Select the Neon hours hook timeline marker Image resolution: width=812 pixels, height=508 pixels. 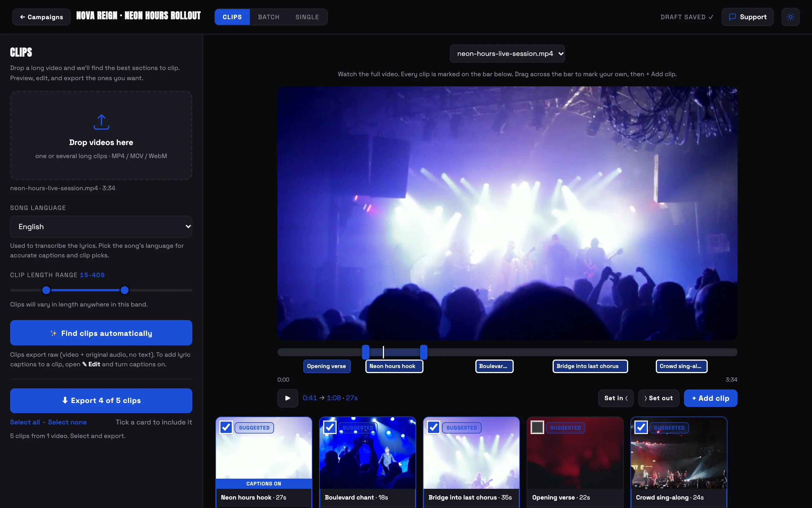point(394,366)
